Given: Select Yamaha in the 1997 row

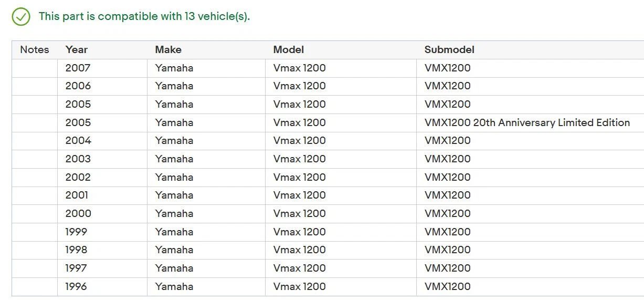Looking at the screenshot, I should (x=174, y=268).
